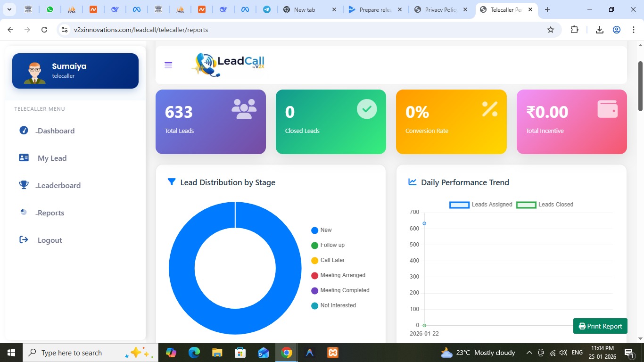Image resolution: width=644 pixels, height=362 pixels.
Task: Click the My Lead contact card icon
Action: 24,158
